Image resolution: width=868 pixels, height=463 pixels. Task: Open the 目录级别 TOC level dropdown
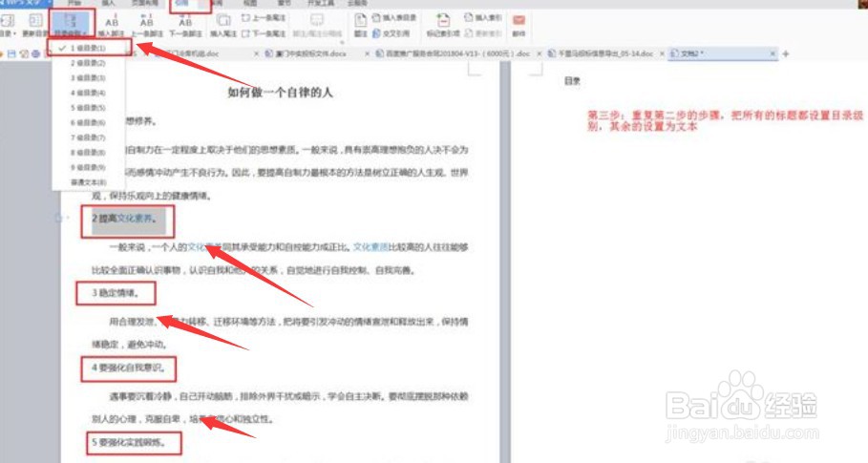click(x=71, y=26)
